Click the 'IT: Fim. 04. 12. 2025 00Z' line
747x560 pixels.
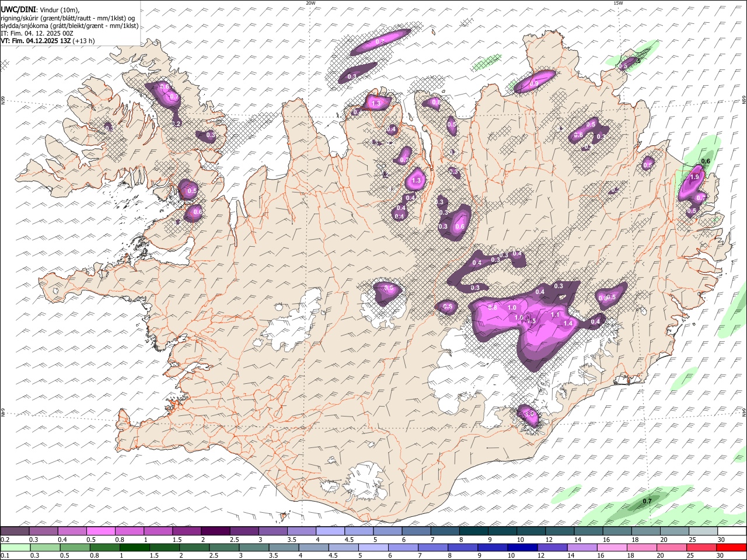click(x=37, y=33)
